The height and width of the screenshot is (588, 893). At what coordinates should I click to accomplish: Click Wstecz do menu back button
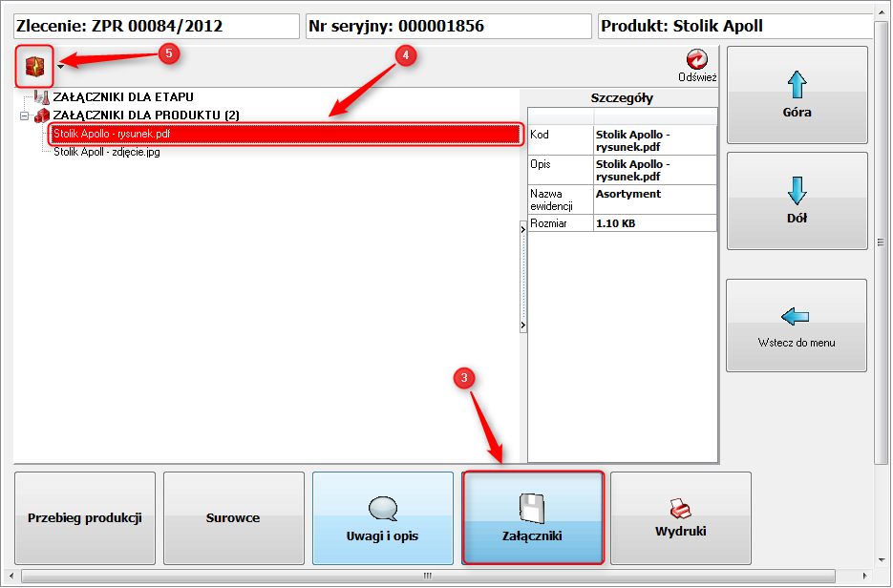click(797, 325)
